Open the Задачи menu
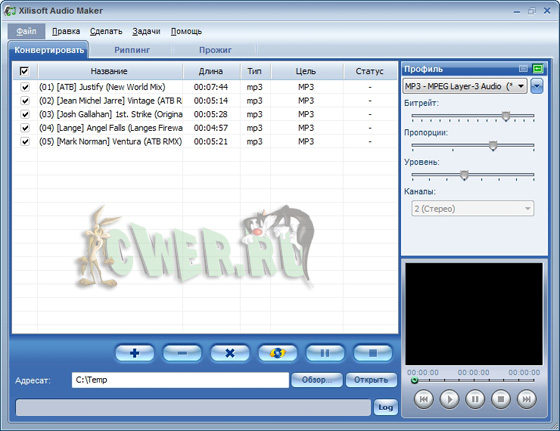Viewport: 560px width, 431px height. [146, 31]
